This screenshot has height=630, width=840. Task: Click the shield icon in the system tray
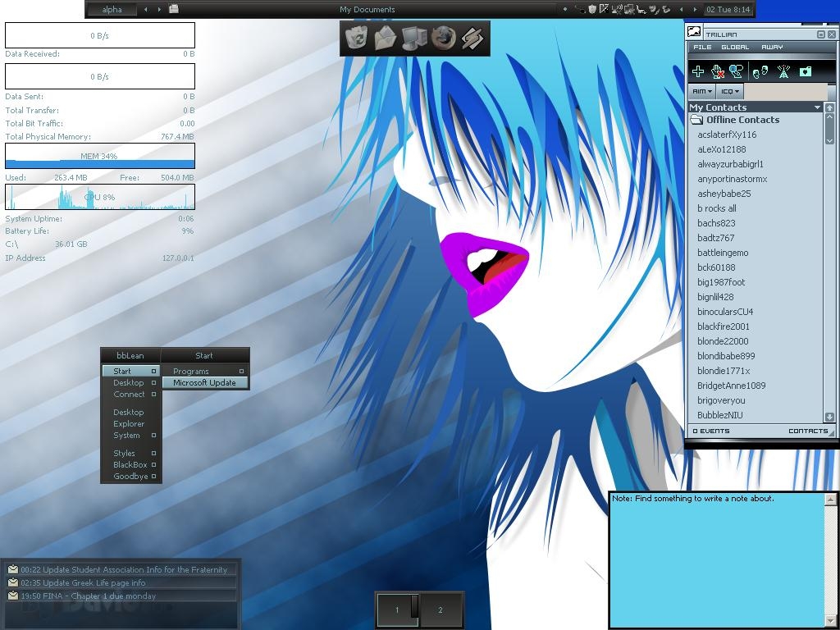click(592, 9)
